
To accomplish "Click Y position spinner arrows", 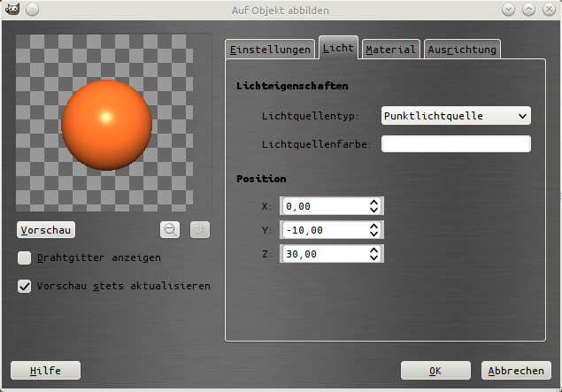I will pos(373,230).
